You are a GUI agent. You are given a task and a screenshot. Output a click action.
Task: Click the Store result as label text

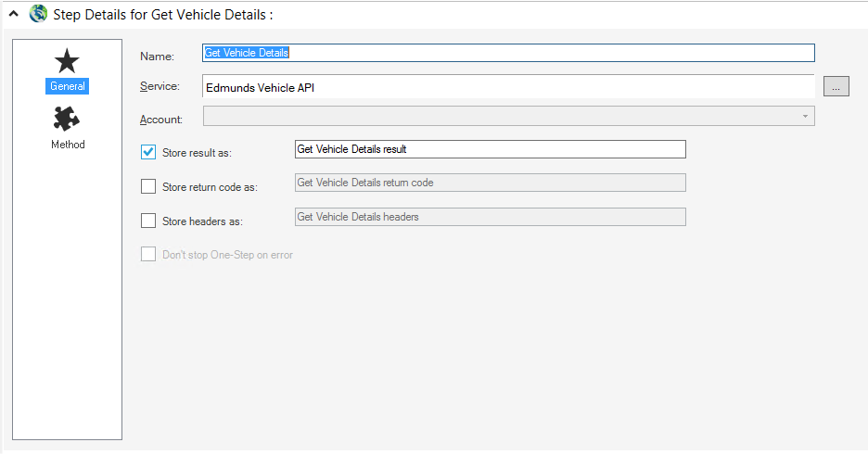[x=197, y=153]
